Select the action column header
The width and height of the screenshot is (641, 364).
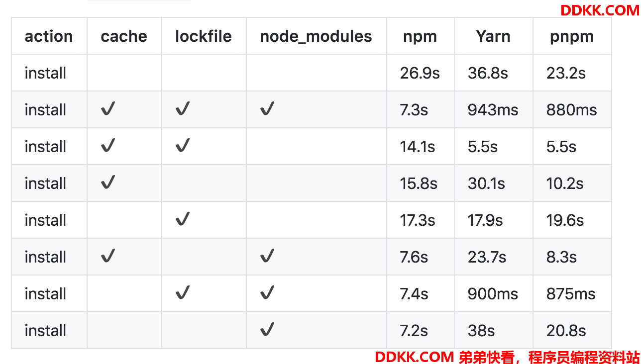[49, 36]
